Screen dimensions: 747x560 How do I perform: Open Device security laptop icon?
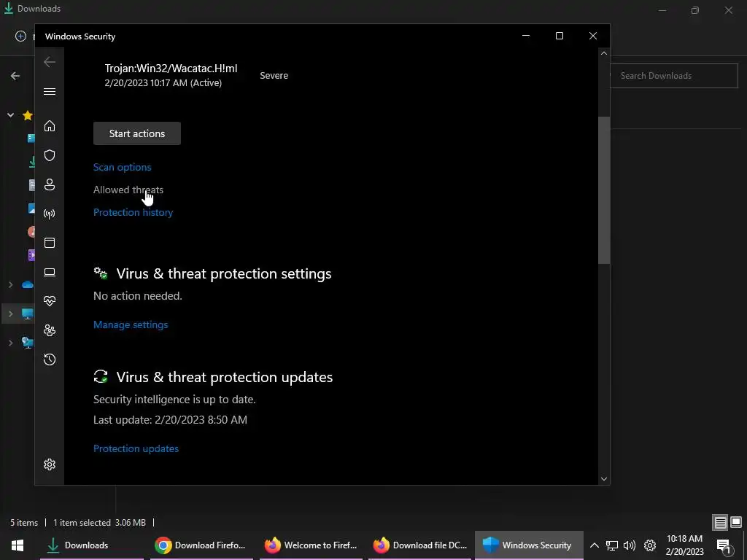click(x=50, y=272)
